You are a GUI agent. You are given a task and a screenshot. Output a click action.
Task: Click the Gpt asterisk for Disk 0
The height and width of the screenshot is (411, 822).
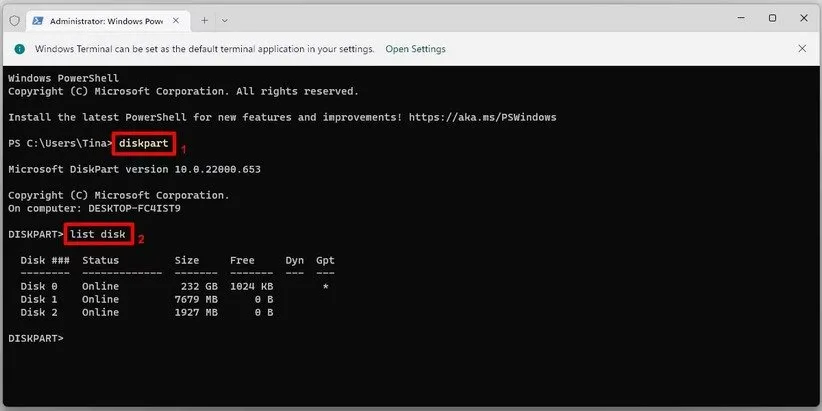point(325,287)
